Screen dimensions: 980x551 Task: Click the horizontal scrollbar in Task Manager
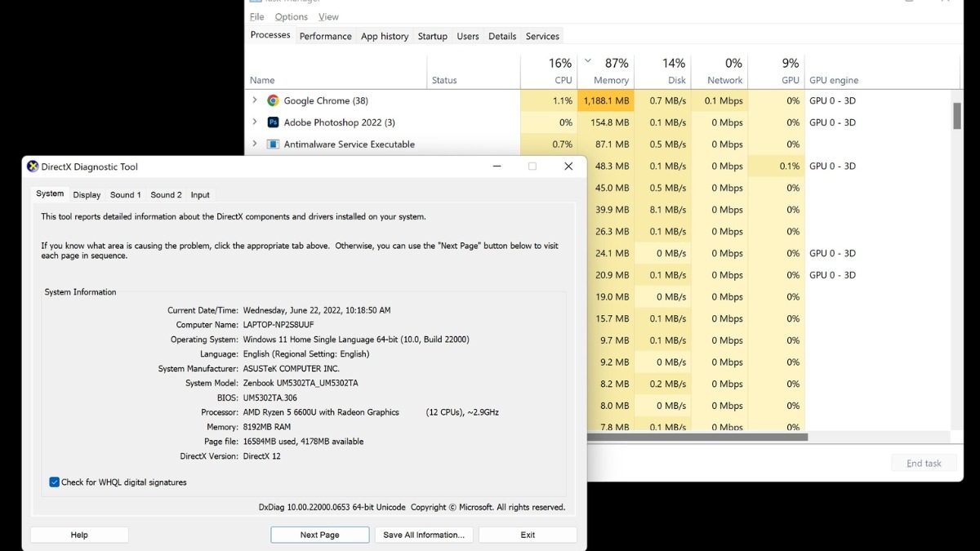click(697, 437)
